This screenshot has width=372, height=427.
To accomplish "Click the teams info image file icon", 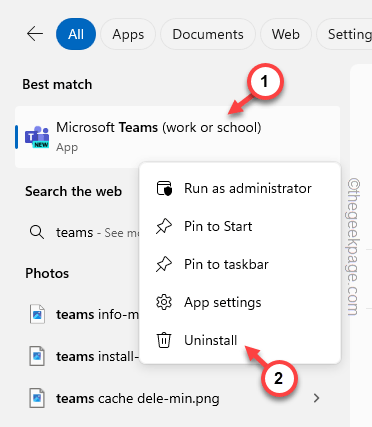I will 37,314.
